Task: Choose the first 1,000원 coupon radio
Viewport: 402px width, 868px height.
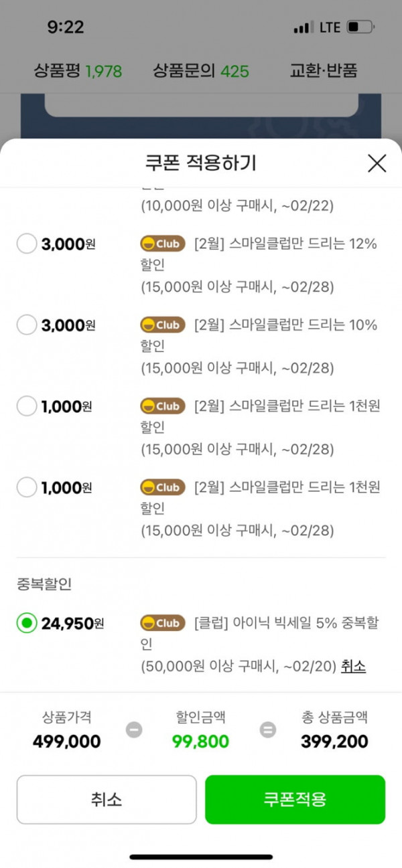Action: click(27, 406)
